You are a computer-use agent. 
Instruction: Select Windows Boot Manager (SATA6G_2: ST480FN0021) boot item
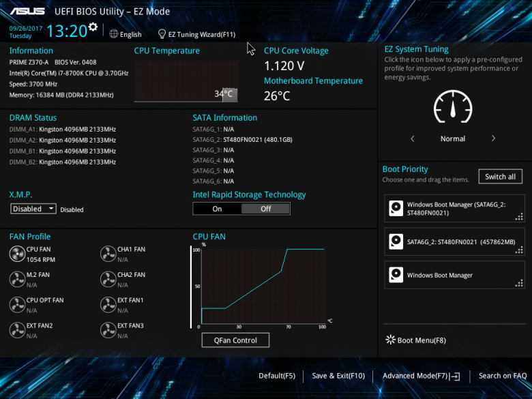[455, 208]
